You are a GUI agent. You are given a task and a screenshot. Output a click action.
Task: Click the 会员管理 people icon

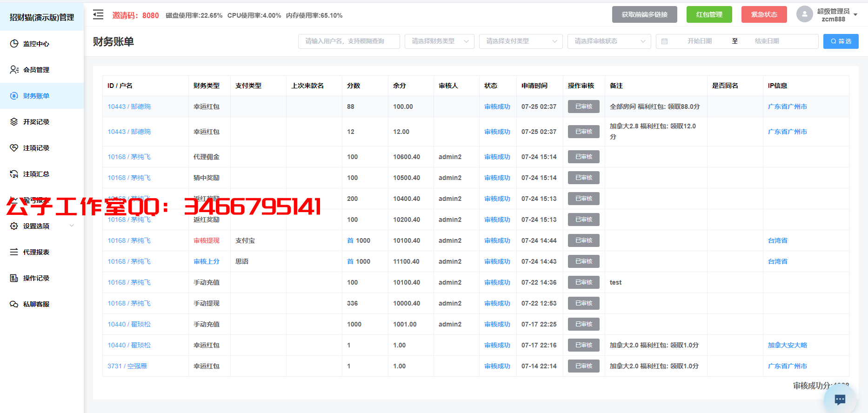[14, 70]
